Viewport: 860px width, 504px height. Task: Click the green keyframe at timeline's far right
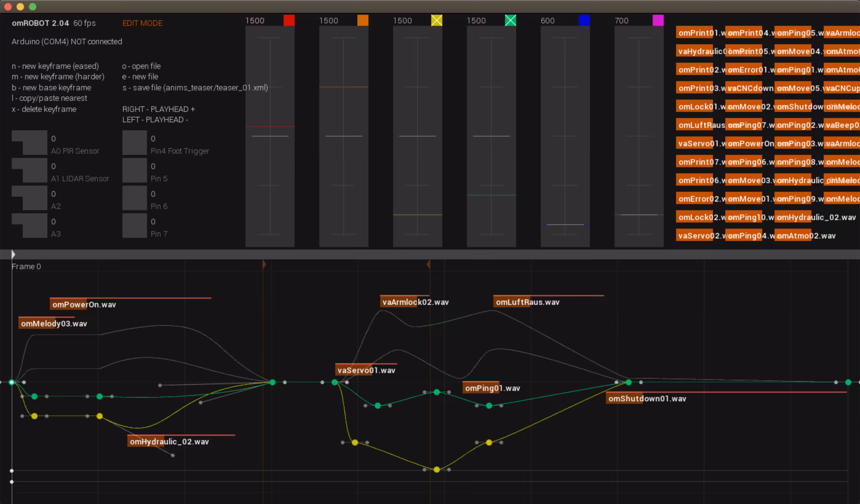848,382
